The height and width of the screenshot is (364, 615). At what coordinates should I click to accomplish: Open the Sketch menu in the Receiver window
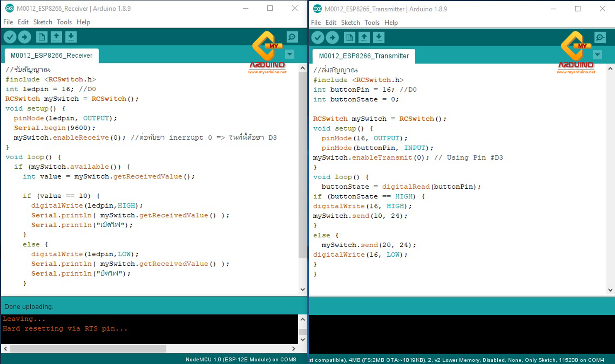click(43, 22)
